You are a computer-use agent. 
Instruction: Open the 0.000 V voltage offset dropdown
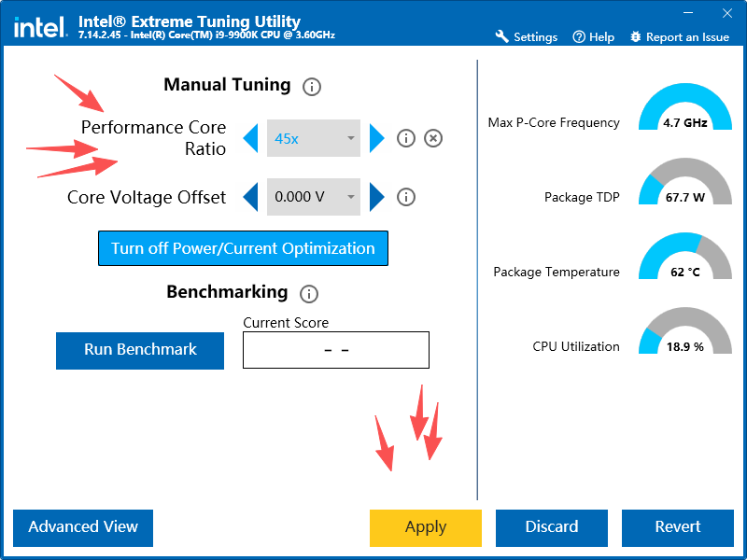[314, 197]
